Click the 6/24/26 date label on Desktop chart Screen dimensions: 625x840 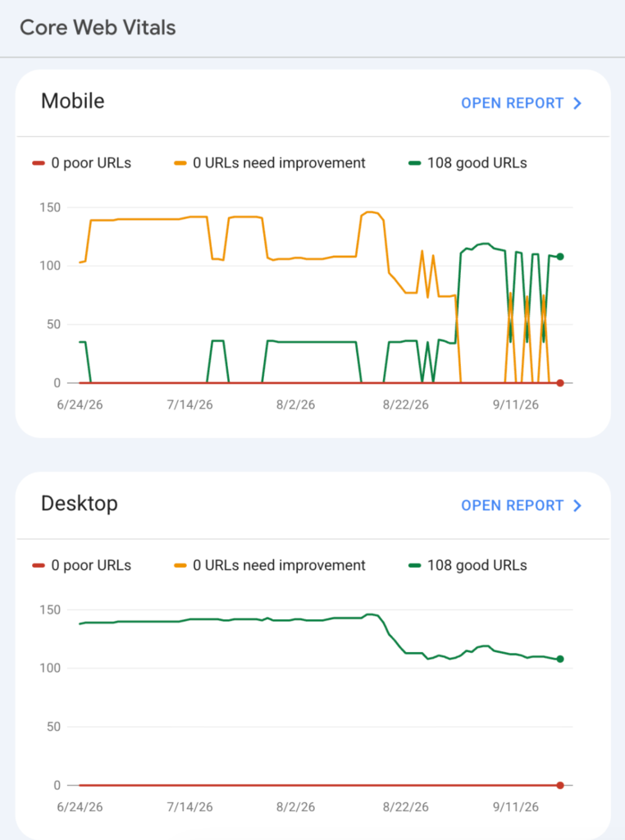tap(80, 807)
